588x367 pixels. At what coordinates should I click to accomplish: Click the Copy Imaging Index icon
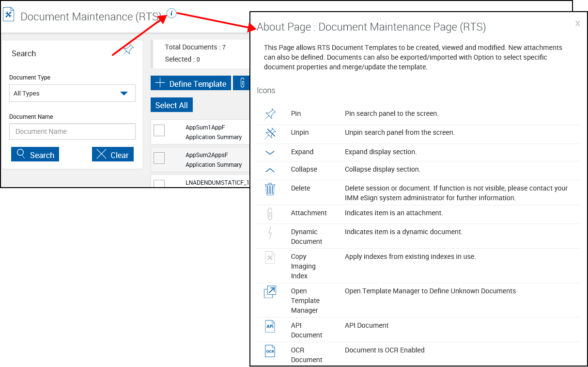(x=270, y=257)
